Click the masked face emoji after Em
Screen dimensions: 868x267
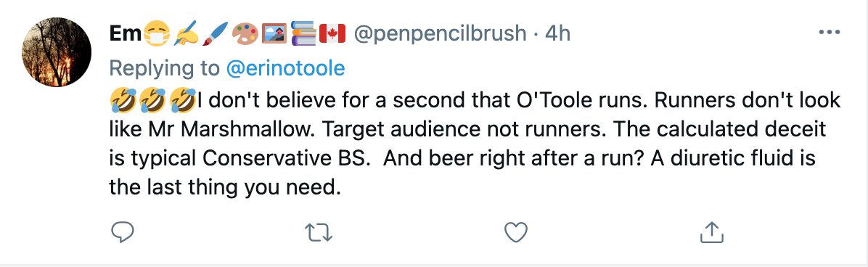157,34
